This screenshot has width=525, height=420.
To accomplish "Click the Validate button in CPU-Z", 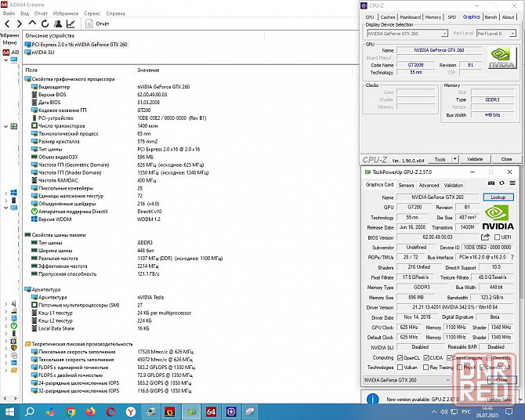I will [x=475, y=159].
